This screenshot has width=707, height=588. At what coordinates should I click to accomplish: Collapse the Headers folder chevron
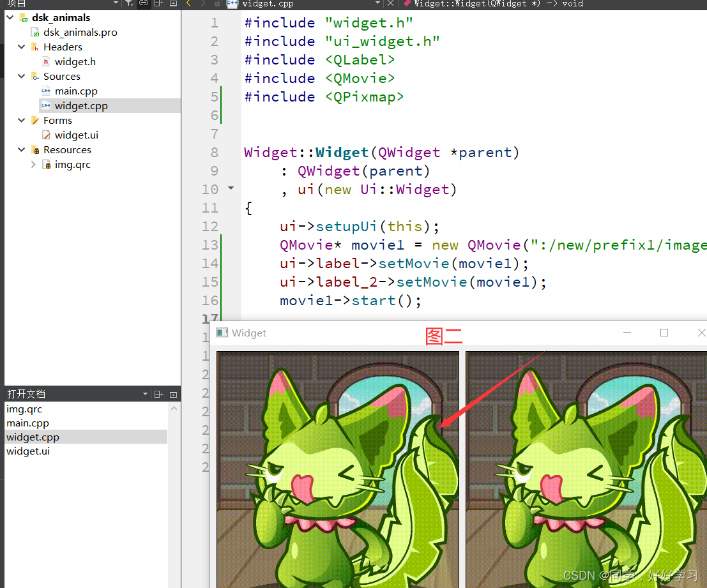point(21,47)
